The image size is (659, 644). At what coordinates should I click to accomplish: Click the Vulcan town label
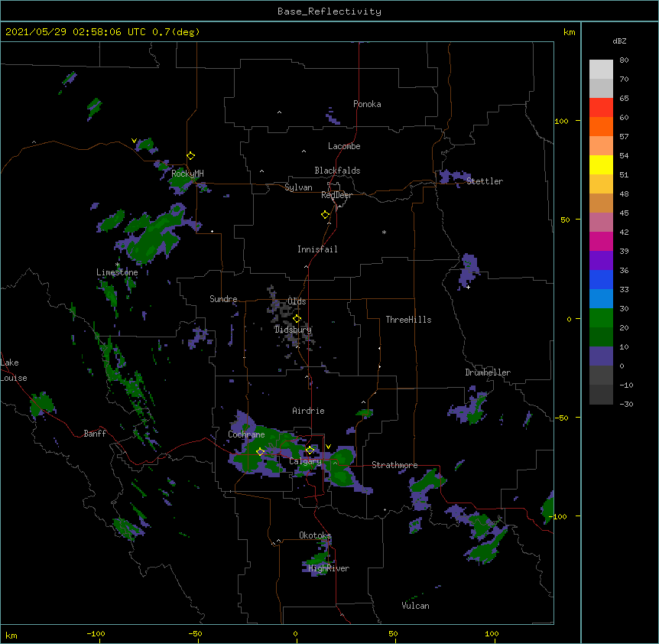(x=415, y=606)
